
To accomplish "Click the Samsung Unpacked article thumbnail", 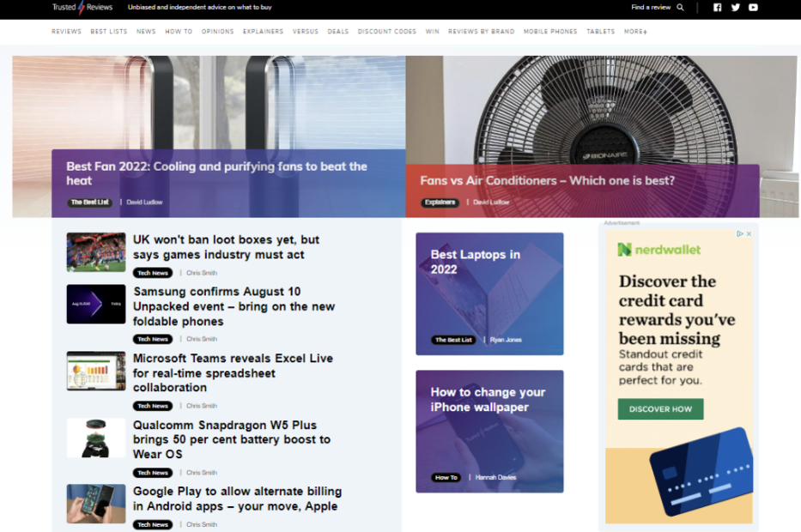I will (95, 305).
